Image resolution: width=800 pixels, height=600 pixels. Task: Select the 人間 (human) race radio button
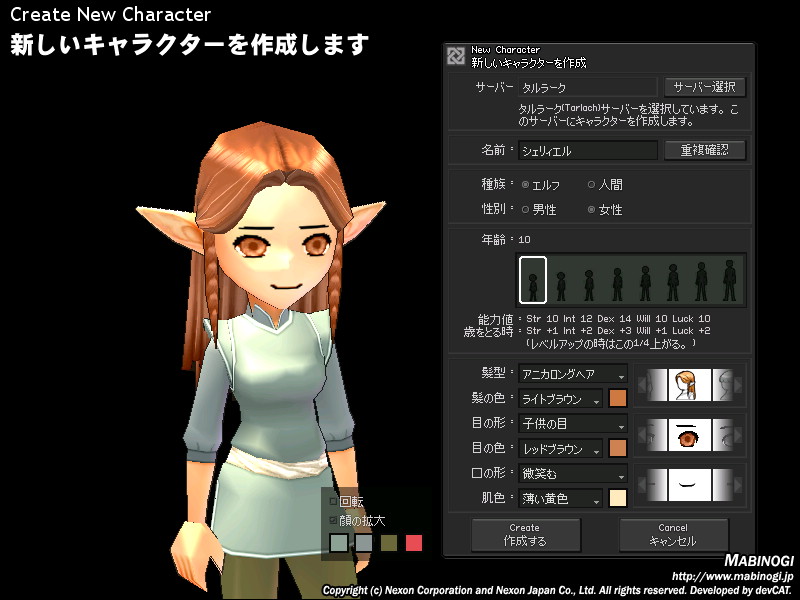click(x=591, y=185)
